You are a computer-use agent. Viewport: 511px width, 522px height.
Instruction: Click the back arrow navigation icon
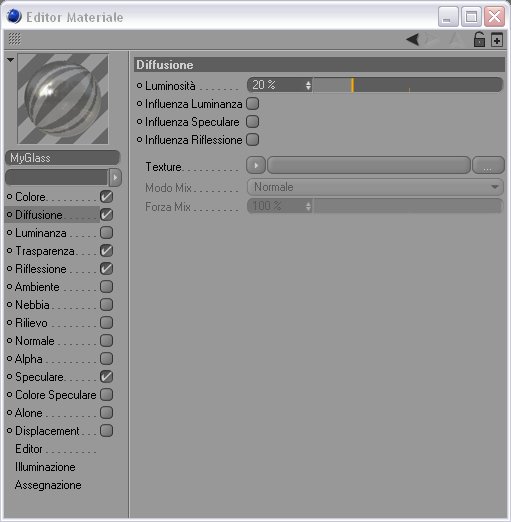click(x=412, y=40)
